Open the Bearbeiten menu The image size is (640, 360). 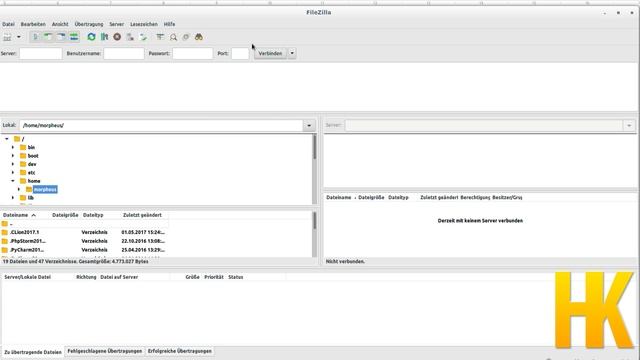(33, 24)
